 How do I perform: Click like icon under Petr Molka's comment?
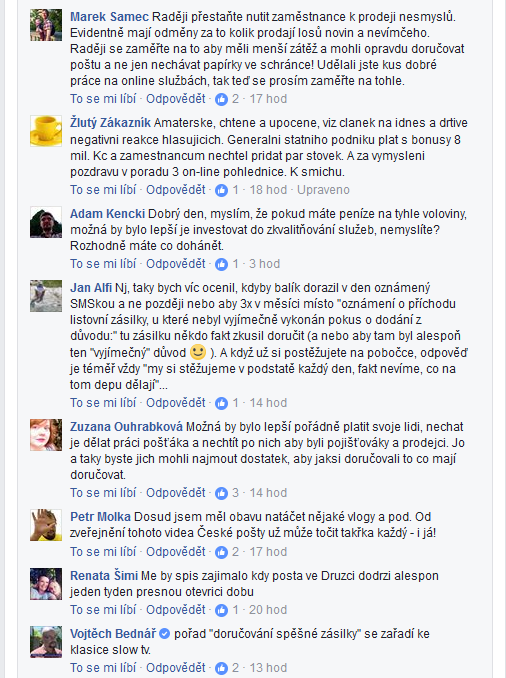coord(221,553)
